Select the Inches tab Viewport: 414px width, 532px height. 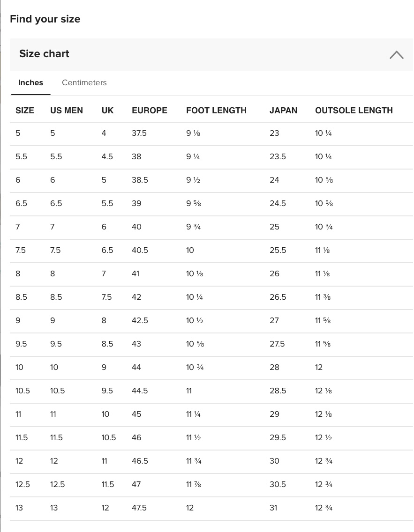30,82
